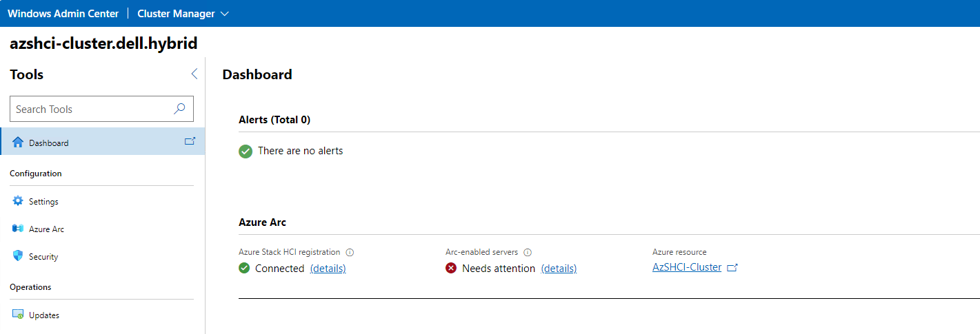The height and width of the screenshot is (334, 980).
Task: View details for Needs attention status
Action: click(x=559, y=269)
